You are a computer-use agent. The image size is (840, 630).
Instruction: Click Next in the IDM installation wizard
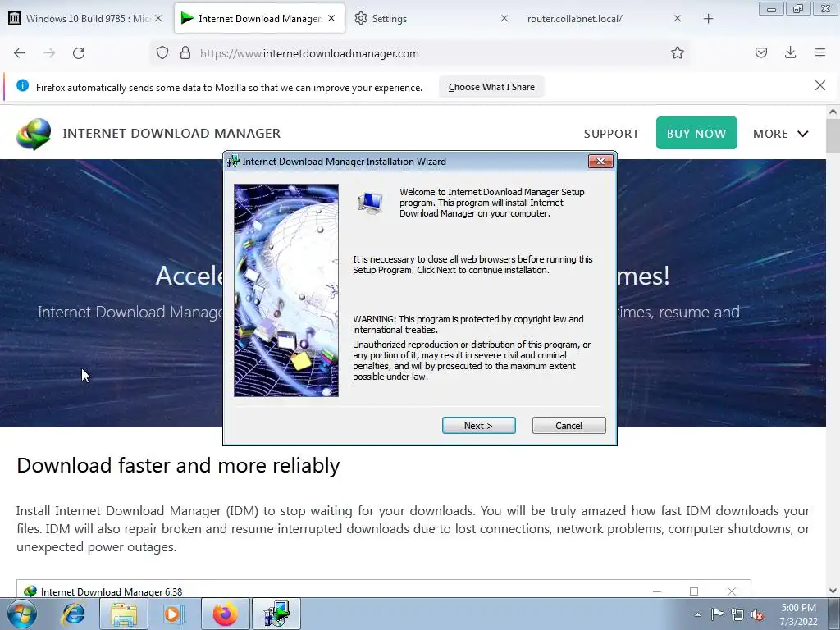[478, 426]
